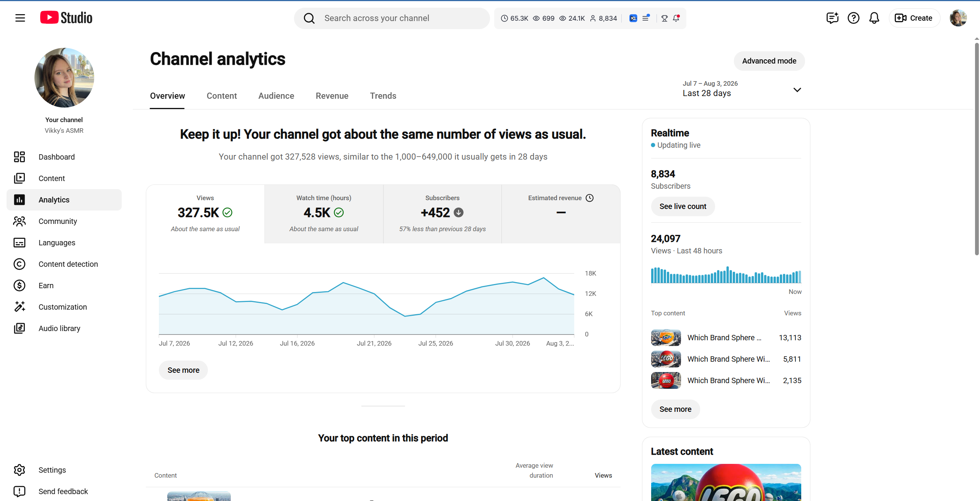Screen dimensions: 980x501
Task: Go to Dashboard via its sidebar icon
Action: click(x=20, y=157)
